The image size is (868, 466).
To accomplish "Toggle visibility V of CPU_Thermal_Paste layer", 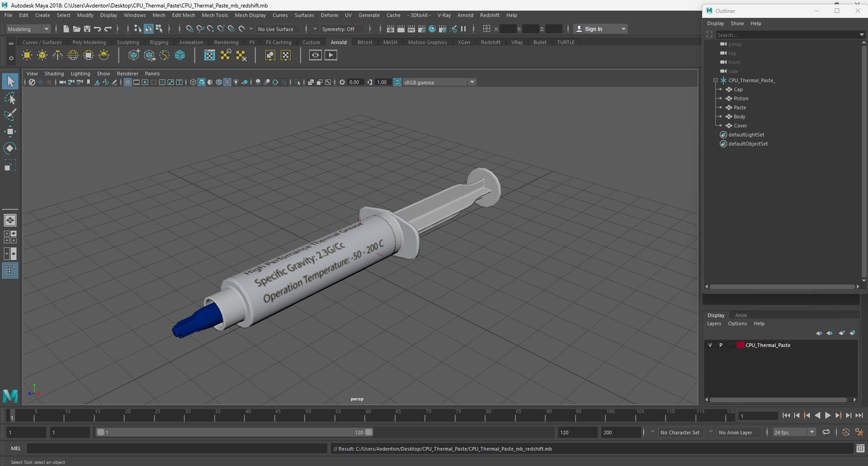I will pos(710,345).
